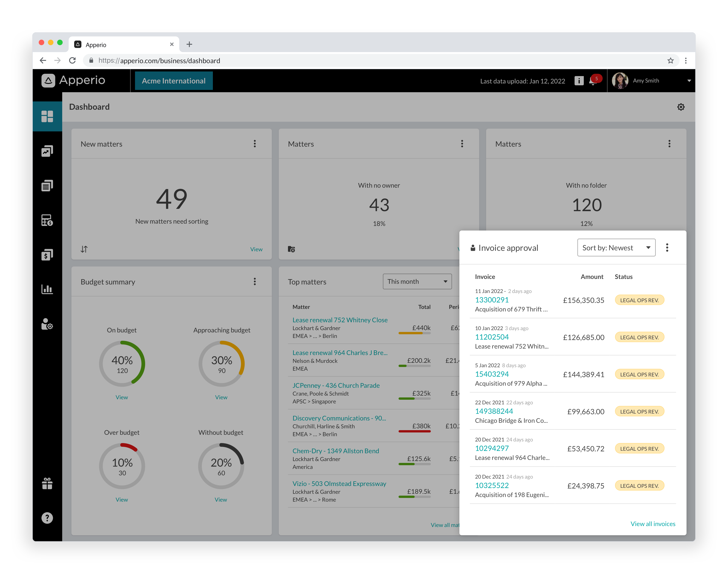The image size is (728, 574).
Task: Open user settings icon in sidebar
Action: click(47, 324)
